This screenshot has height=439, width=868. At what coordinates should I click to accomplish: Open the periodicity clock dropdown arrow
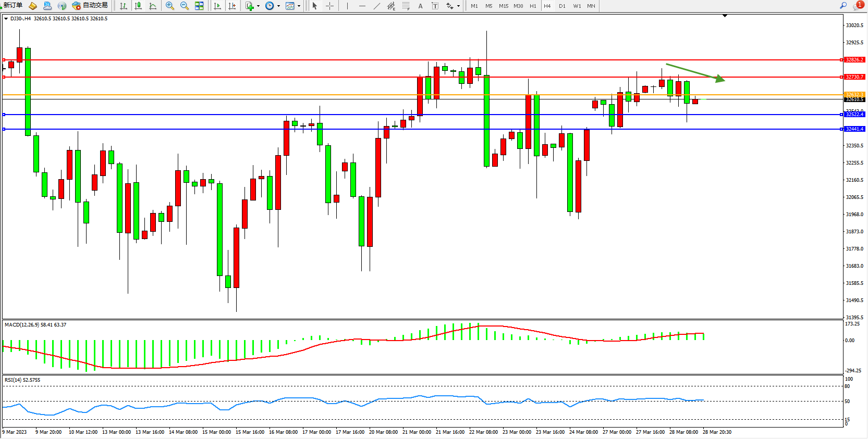[x=278, y=6]
